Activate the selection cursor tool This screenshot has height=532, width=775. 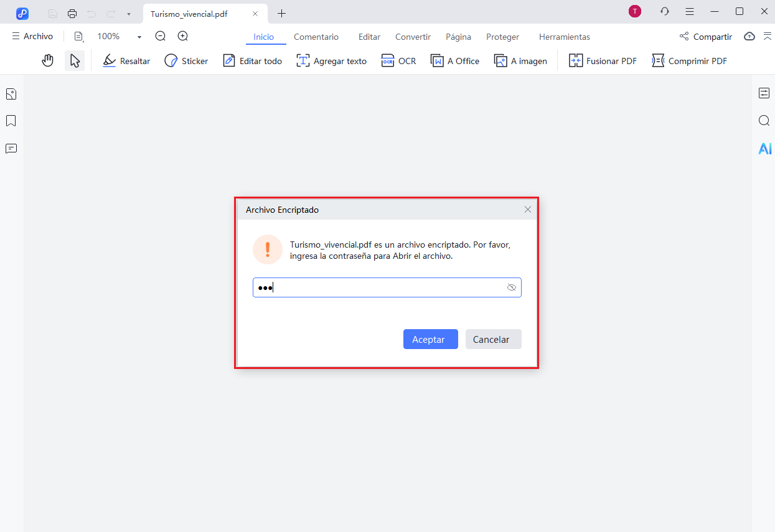(x=74, y=60)
